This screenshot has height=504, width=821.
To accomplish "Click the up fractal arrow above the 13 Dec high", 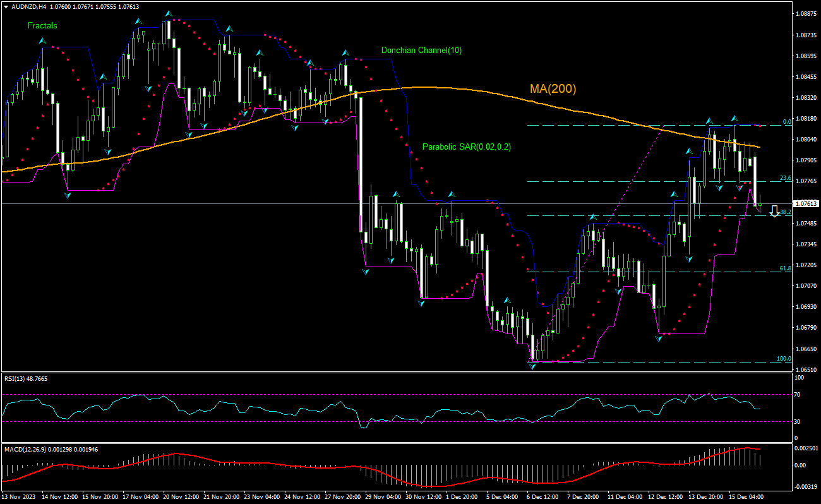I will [x=708, y=119].
